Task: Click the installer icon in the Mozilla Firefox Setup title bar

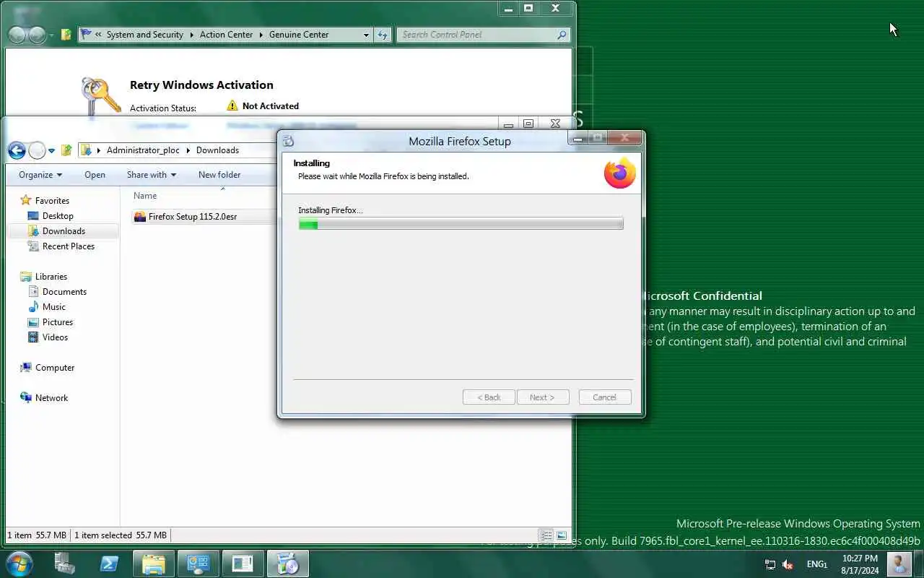Action: 288,142
